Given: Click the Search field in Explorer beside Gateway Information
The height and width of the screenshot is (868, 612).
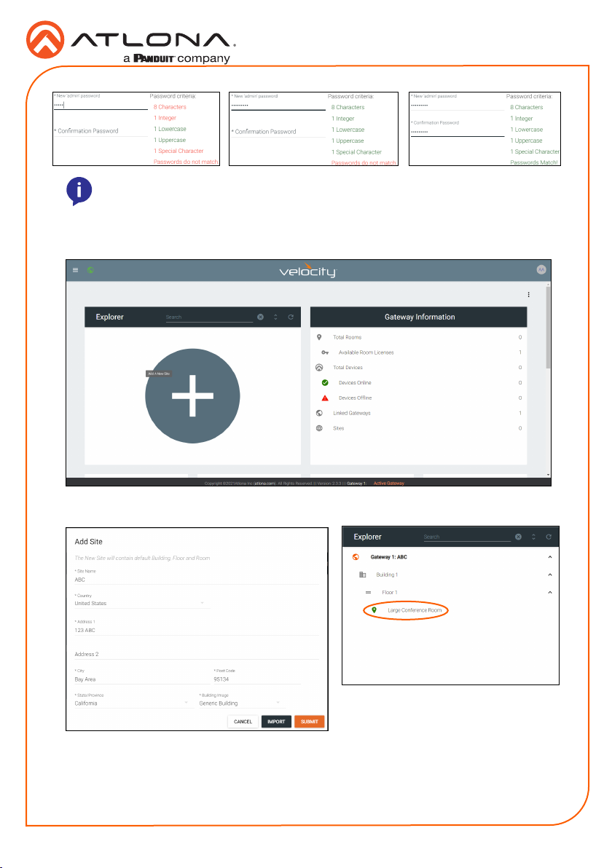Looking at the screenshot, I should tap(209, 317).
